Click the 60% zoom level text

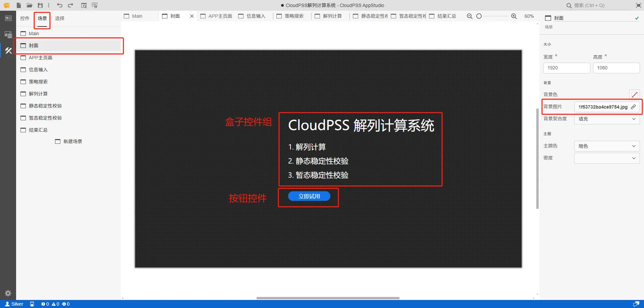(529, 16)
